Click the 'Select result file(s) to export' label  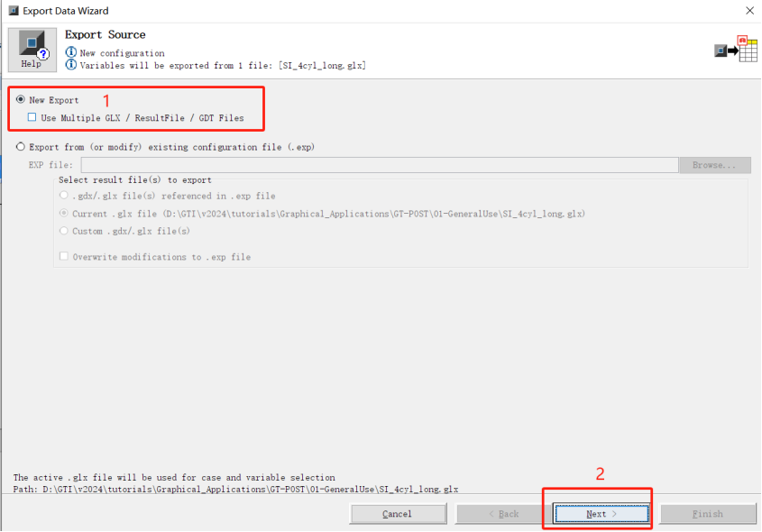[135, 179]
